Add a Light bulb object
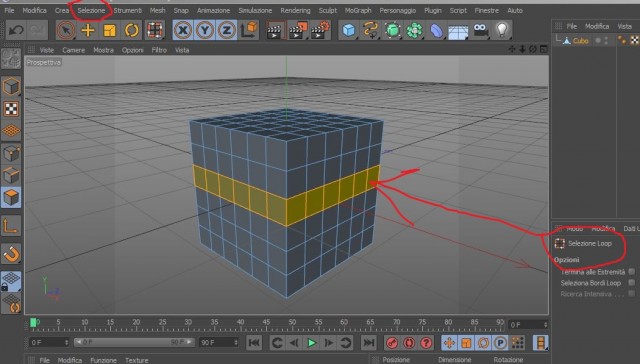 pyautogui.click(x=502, y=31)
